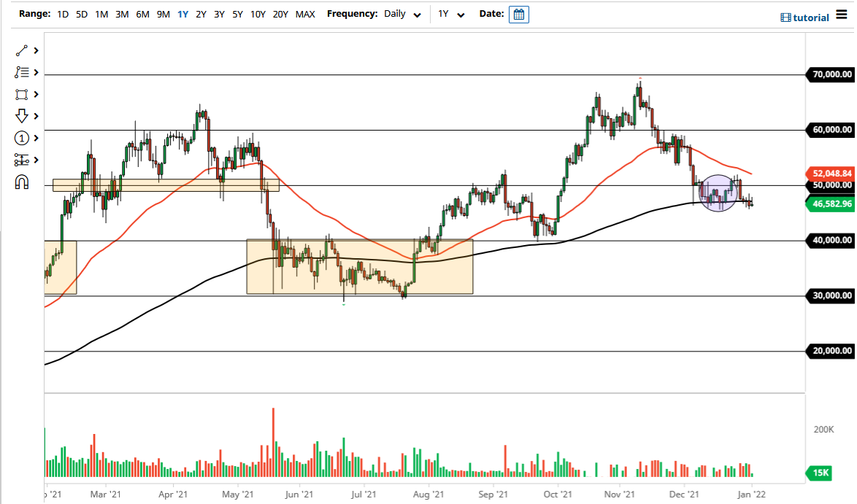This screenshot has height=504, width=857.
Task: Select the 1Y range option
Action: (182, 14)
